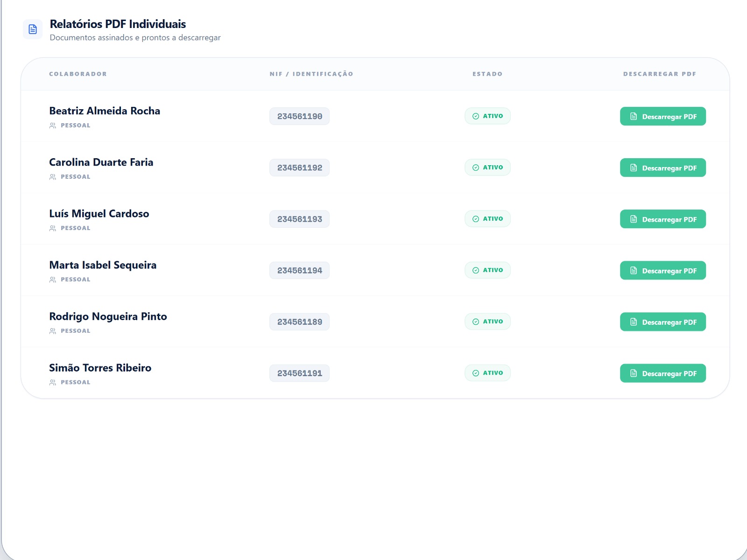Click the Ativo status badge for Beatriz
This screenshot has width=747, height=560.
pos(487,116)
